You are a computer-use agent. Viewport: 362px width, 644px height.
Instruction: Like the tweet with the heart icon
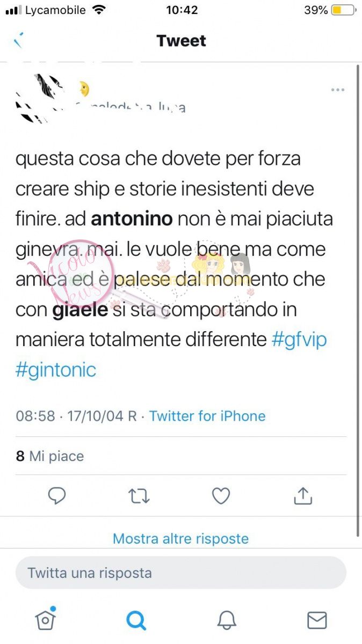tap(221, 496)
